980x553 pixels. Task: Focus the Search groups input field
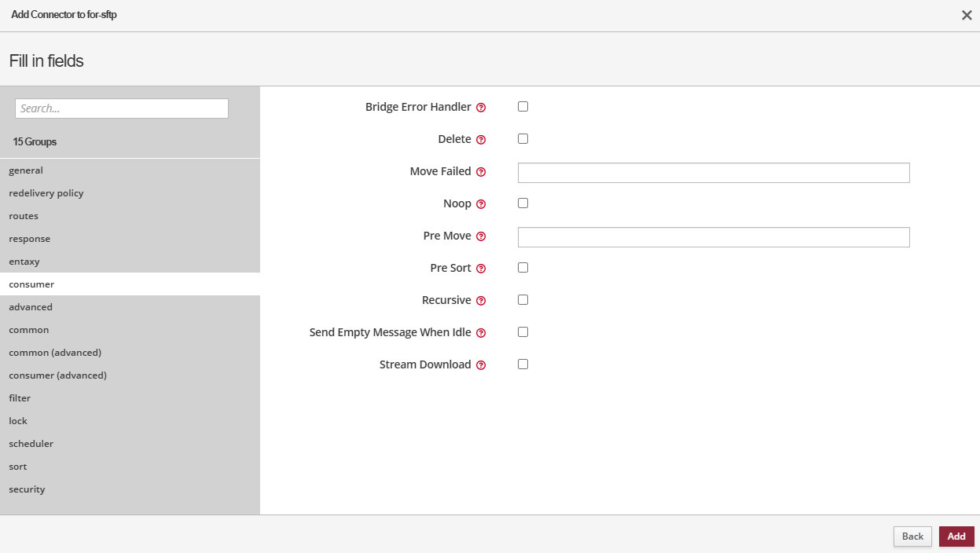point(122,108)
